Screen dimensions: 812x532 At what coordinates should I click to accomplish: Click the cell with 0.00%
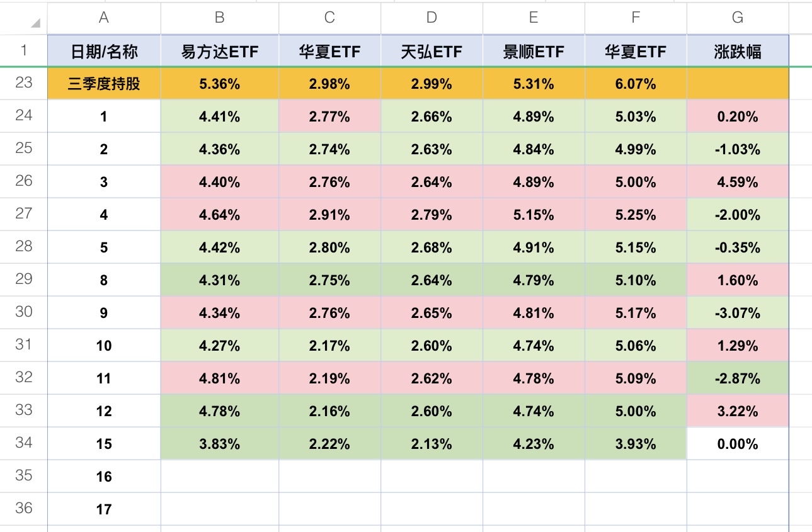pyautogui.click(x=738, y=444)
